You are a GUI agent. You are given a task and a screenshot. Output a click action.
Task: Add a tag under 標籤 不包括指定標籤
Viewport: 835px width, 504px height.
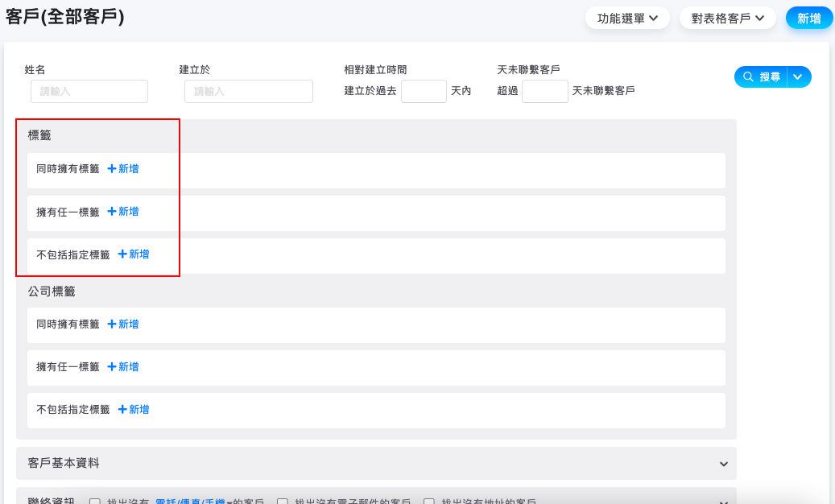(x=134, y=254)
